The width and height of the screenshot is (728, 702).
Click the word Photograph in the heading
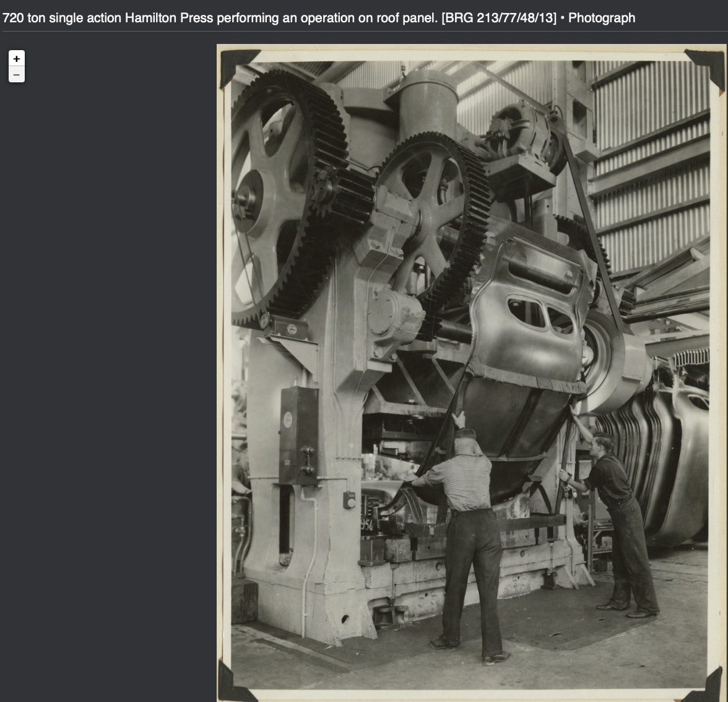[x=602, y=18]
